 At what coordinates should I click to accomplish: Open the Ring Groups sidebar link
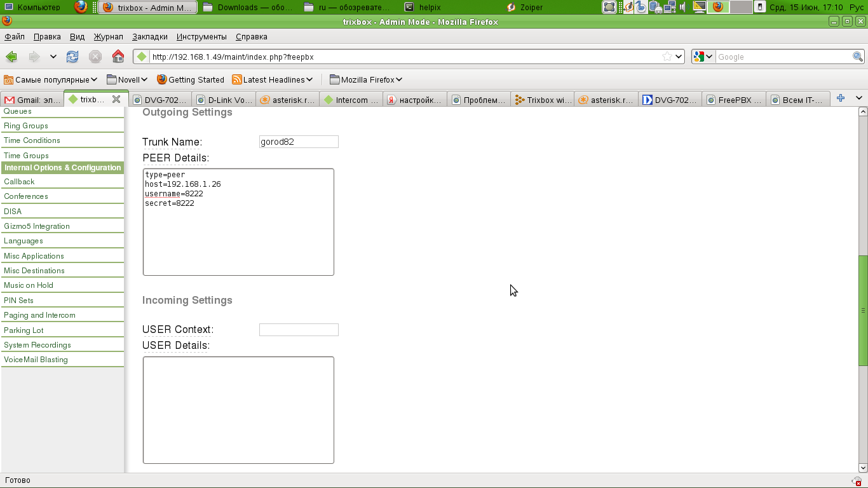[x=26, y=126]
